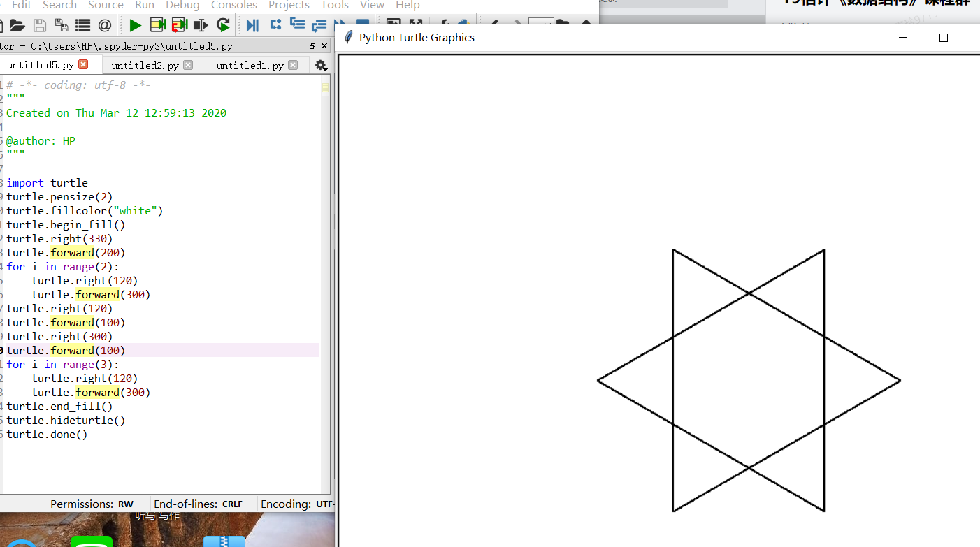Switch to the untitled1.py tab
The height and width of the screenshot is (547, 980).
[x=250, y=65]
